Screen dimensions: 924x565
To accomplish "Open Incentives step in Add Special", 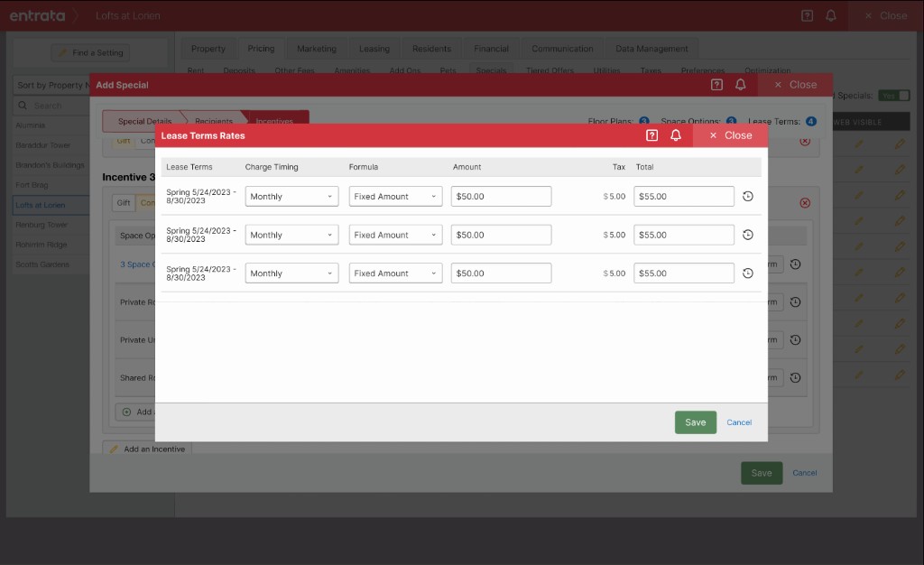I will (x=274, y=121).
